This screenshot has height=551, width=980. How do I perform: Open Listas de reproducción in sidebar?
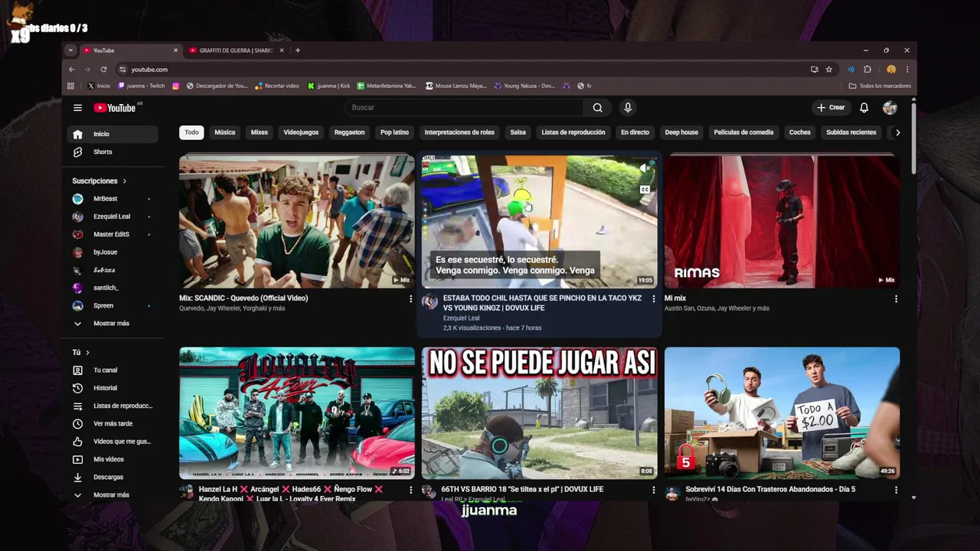(113, 406)
